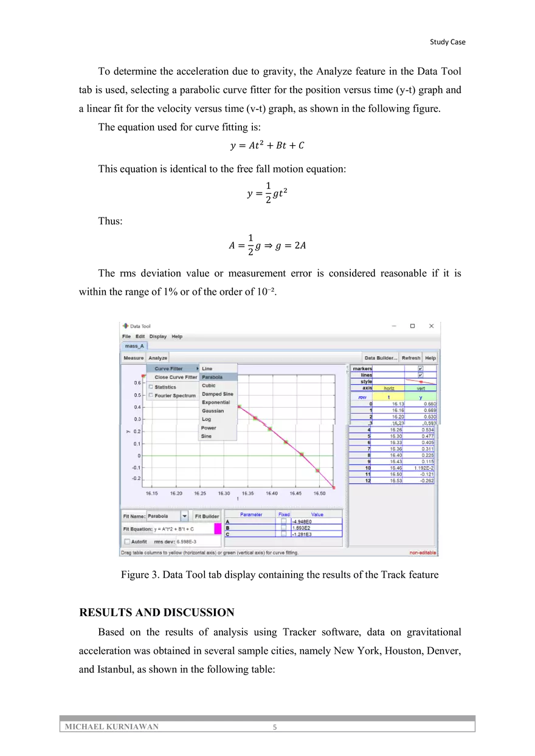
Task: Open the Analyze menu
Action: pyautogui.click(x=157, y=357)
